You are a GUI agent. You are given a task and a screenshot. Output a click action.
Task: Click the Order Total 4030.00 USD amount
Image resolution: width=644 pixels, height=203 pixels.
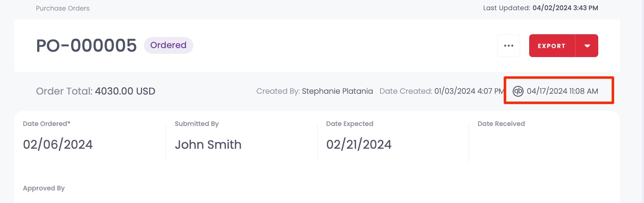[125, 91]
